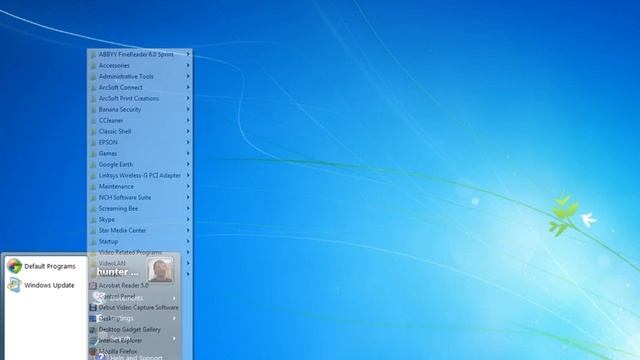The width and height of the screenshot is (640, 360).
Task: Open the Screaming Bee folder entry
Action: click(x=140, y=209)
